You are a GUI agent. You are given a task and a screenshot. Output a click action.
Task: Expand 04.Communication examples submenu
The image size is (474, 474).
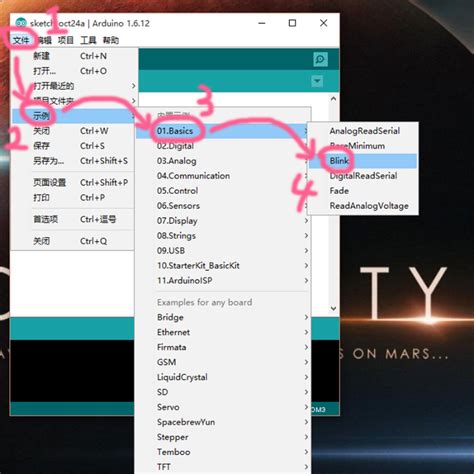[x=223, y=176]
